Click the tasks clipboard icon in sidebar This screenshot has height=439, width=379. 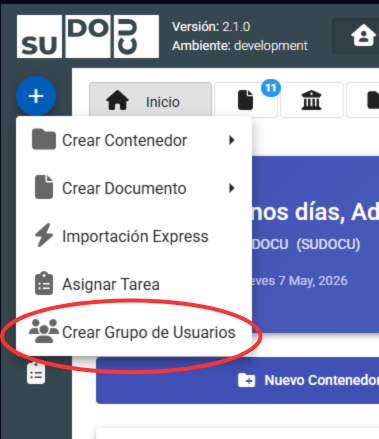pyautogui.click(x=36, y=374)
